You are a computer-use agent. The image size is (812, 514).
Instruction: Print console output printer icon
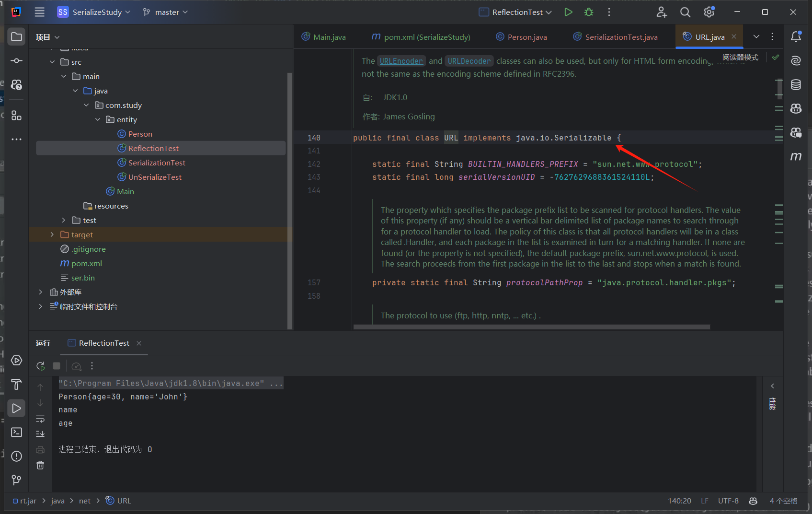(x=40, y=450)
